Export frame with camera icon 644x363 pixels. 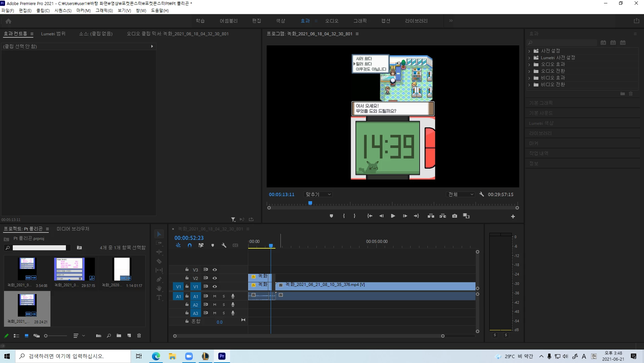point(455,216)
